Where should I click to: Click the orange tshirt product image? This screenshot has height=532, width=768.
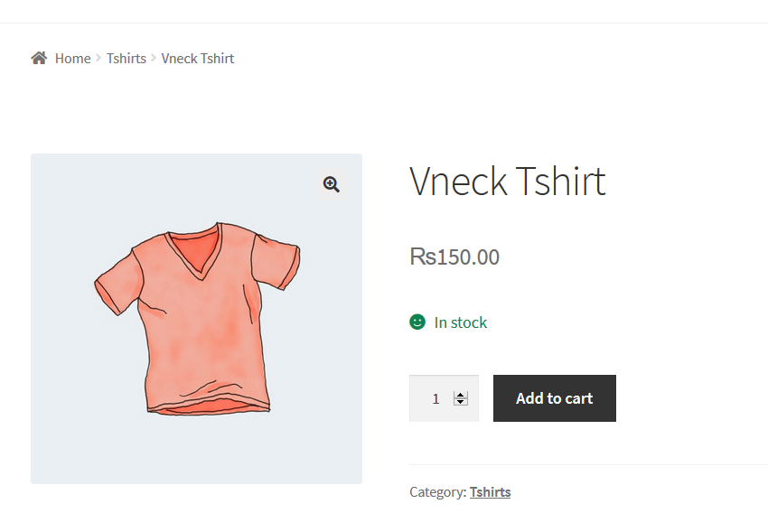(x=196, y=319)
